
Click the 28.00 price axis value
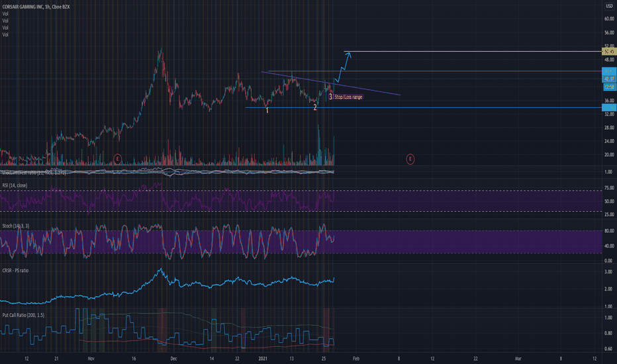609,128
